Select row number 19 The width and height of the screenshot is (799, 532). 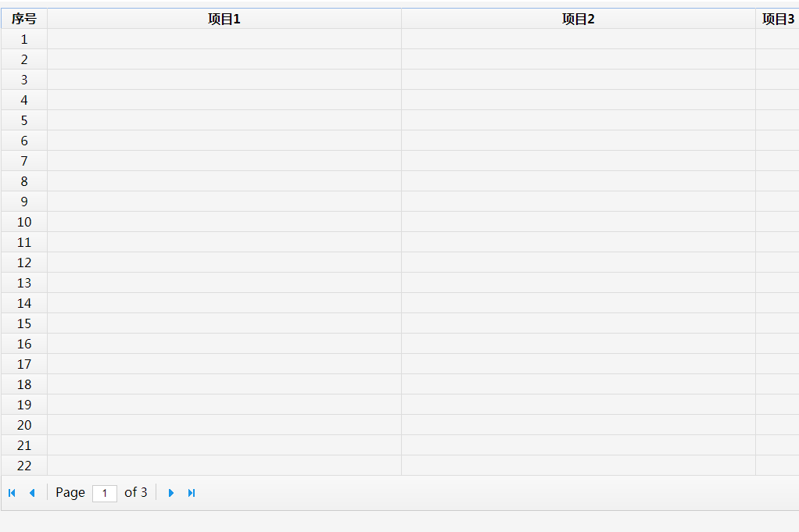click(24, 405)
